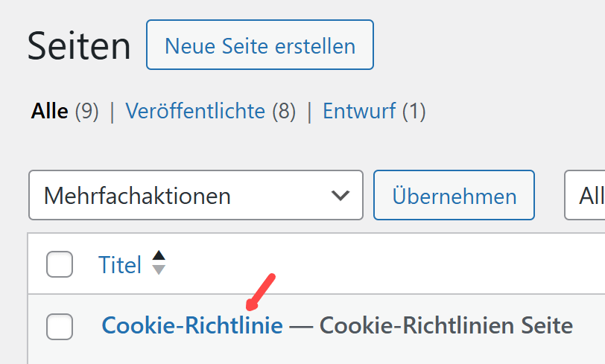Open the partially visible "All" filter dropdown
The height and width of the screenshot is (364, 605).
[x=586, y=196]
